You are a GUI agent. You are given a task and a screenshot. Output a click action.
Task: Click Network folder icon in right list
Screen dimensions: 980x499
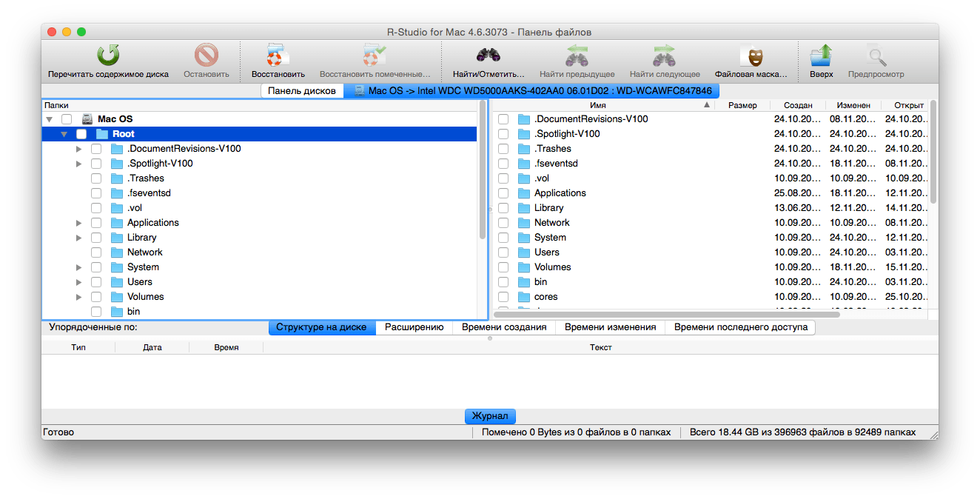[x=525, y=223]
